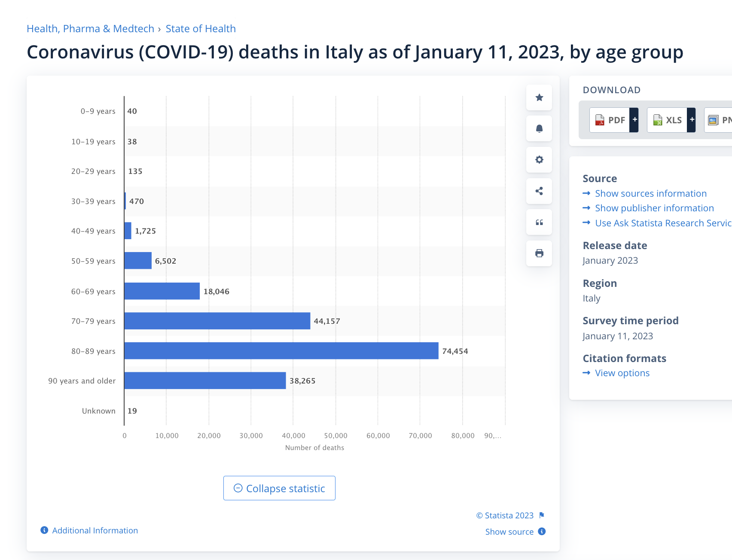732x560 pixels.
Task: Open State of Health breadcrumb link
Action: 201,29
